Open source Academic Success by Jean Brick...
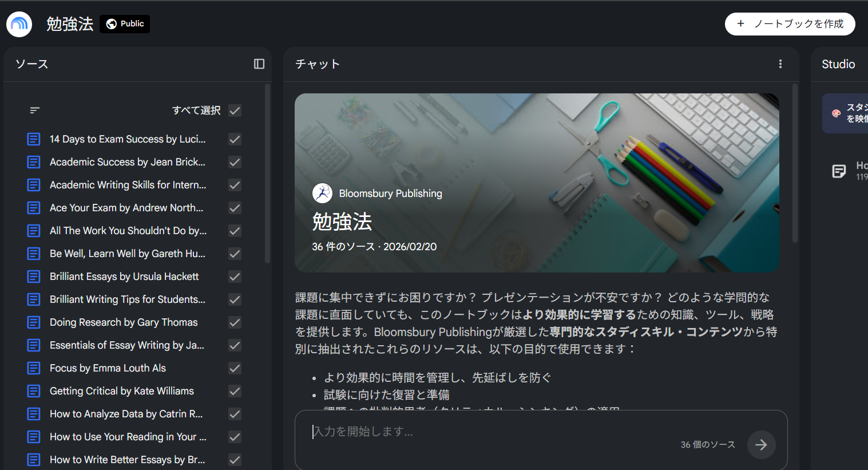 [128, 162]
